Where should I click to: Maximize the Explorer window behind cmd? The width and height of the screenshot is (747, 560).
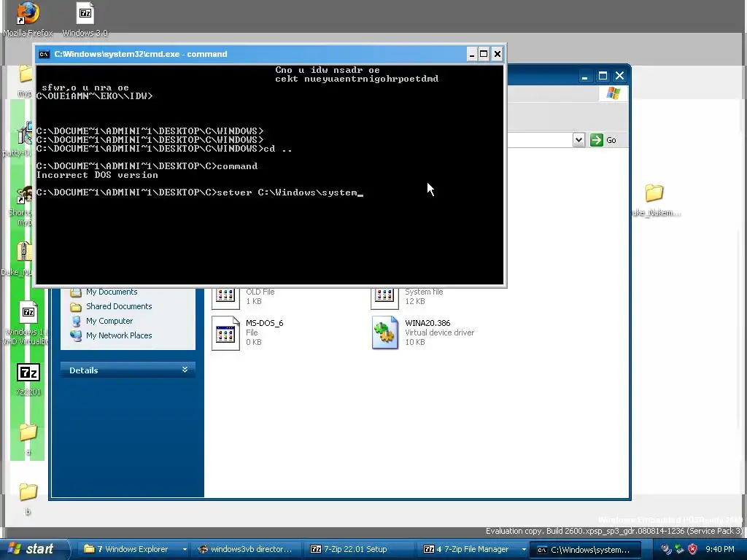(603, 76)
